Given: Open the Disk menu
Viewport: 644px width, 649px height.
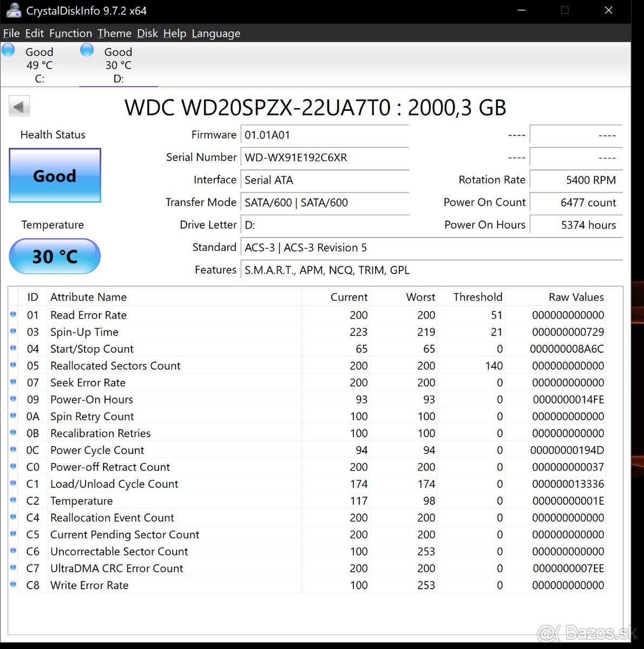Looking at the screenshot, I should point(147,34).
